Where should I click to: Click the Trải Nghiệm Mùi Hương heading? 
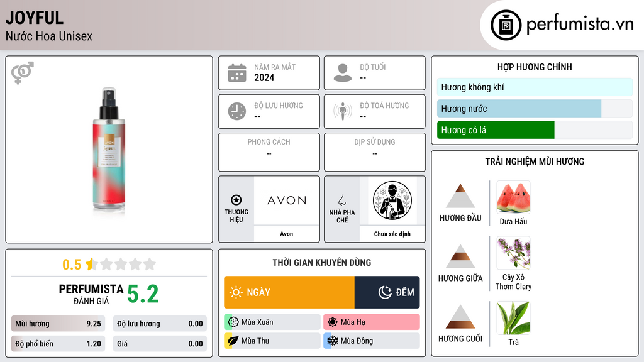(535, 162)
